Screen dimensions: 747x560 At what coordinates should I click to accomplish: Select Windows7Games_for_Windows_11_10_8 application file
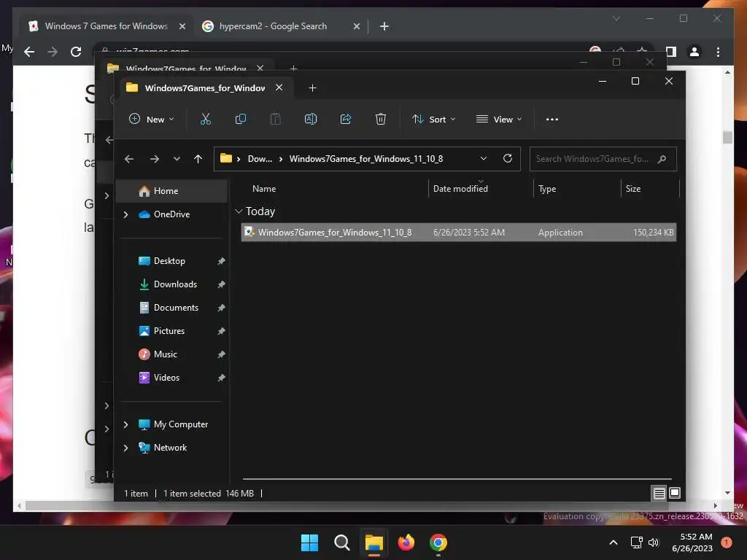click(x=459, y=233)
